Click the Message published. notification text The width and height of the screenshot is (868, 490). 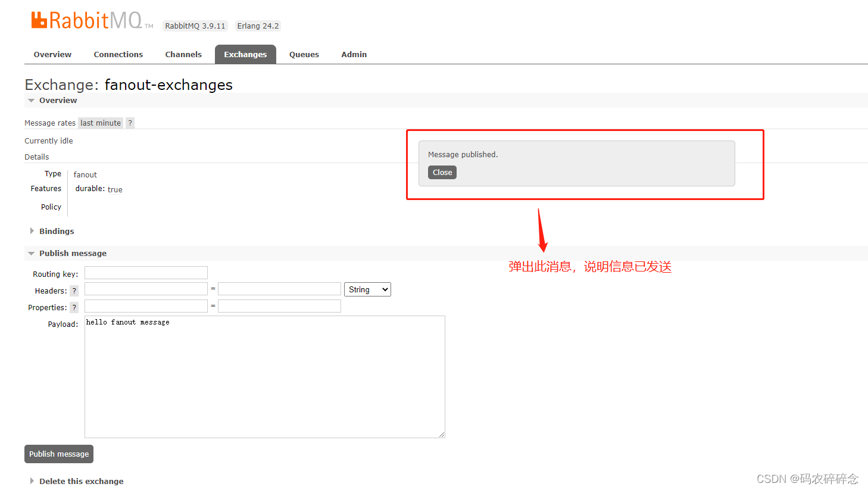click(x=463, y=154)
